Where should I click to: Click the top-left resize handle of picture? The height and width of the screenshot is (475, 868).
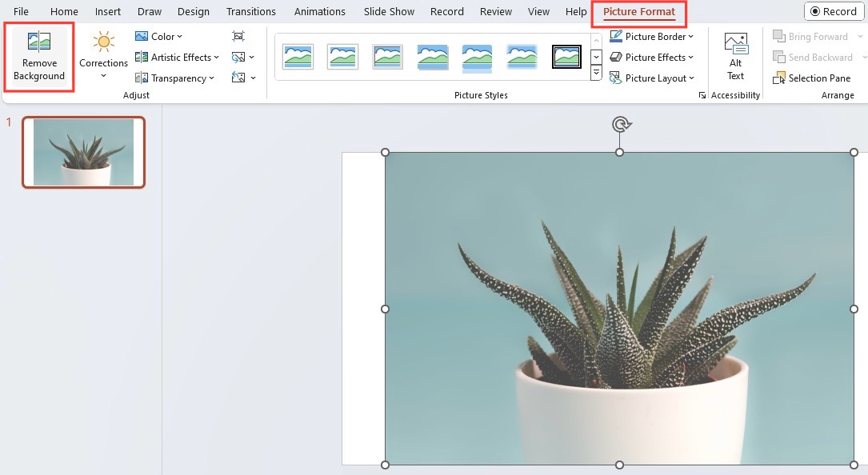click(386, 152)
